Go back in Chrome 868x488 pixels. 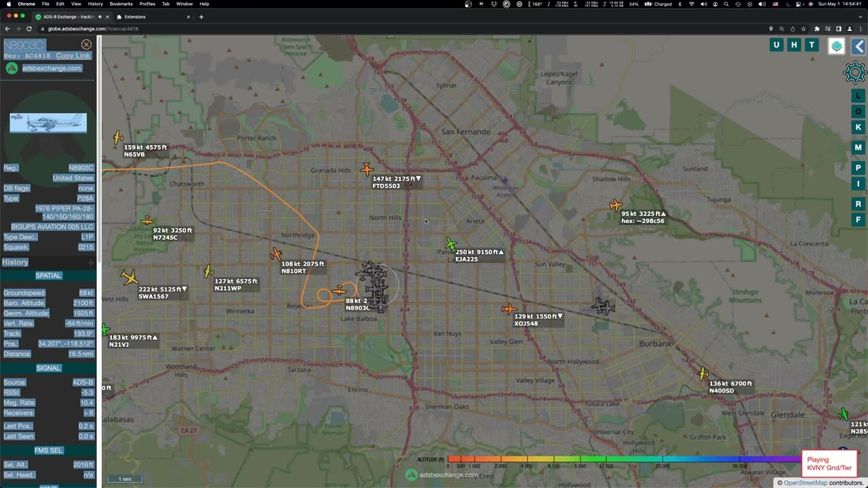[x=7, y=28]
